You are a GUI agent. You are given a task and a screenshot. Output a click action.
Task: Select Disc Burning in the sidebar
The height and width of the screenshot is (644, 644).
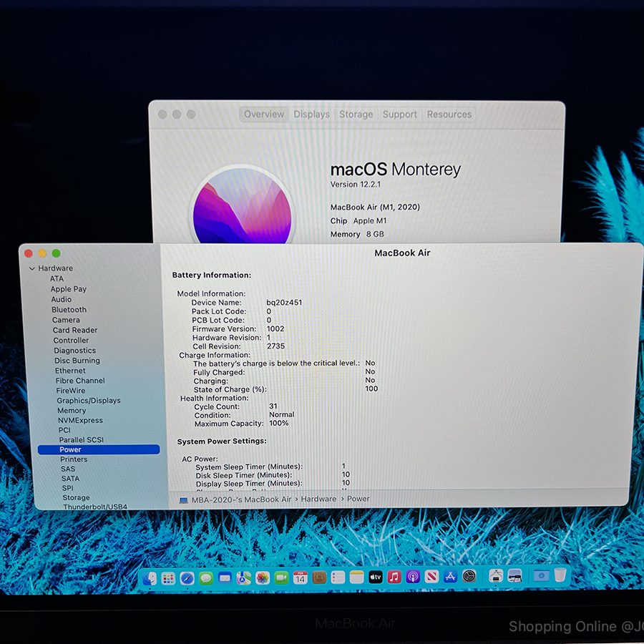pyautogui.click(x=77, y=361)
